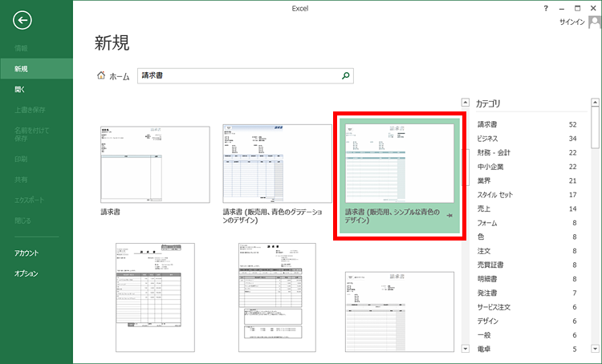
Task: Open Help with the question mark icon
Action: click(546, 9)
